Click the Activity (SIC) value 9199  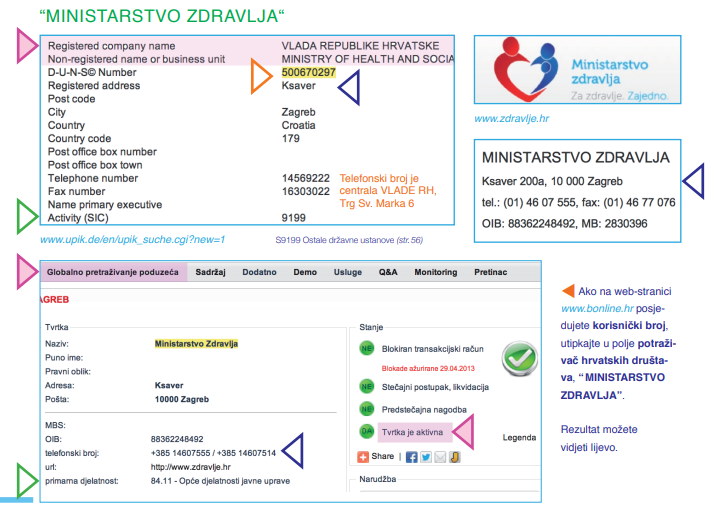pyautogui.click(x=293, y=218)
